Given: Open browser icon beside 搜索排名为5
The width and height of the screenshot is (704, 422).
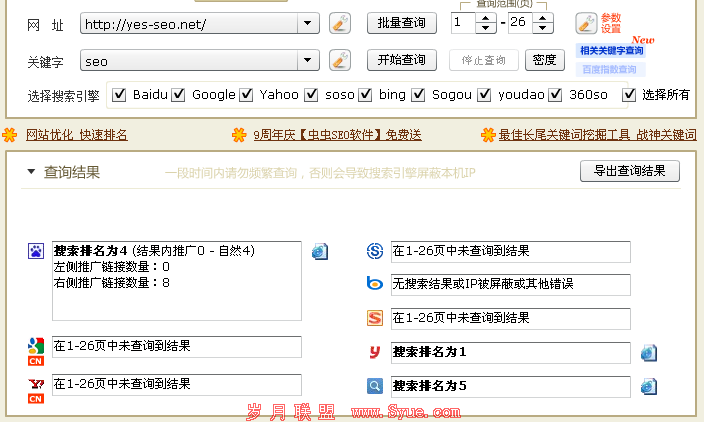Looking at the screenshot, I should (x=649, y=387).
